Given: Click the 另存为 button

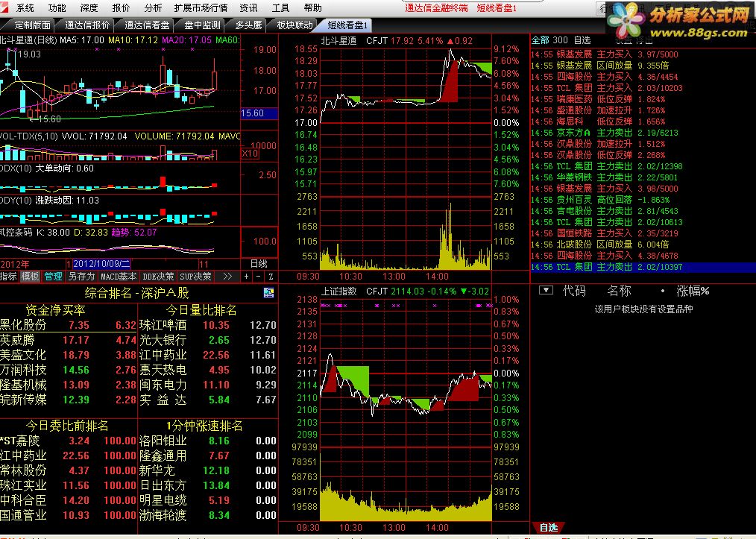Looking at the screenshot, I should click(x=81, y=277).
